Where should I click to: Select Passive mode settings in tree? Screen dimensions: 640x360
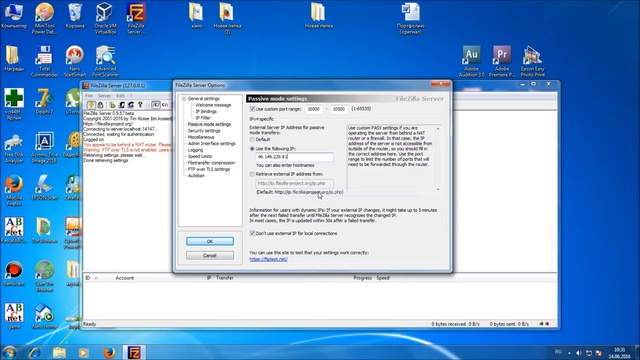pos(209,124)
